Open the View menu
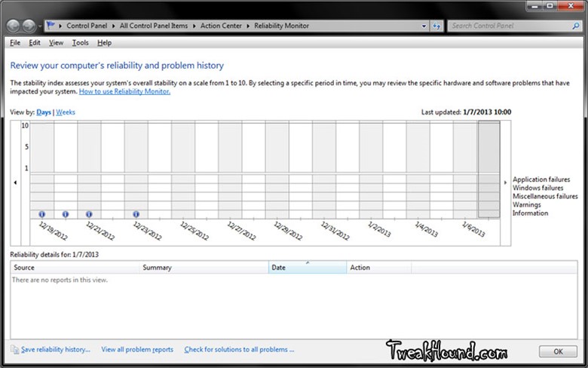Viewport: 588px width, 368px height. click(x=56, y=43)
